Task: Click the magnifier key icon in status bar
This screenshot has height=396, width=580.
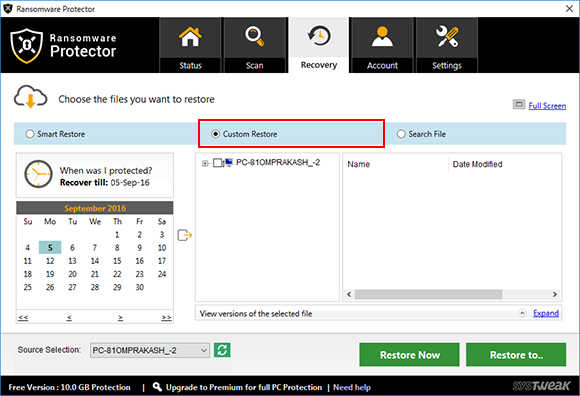Action: pyautogui.click(x=157, y=387)
